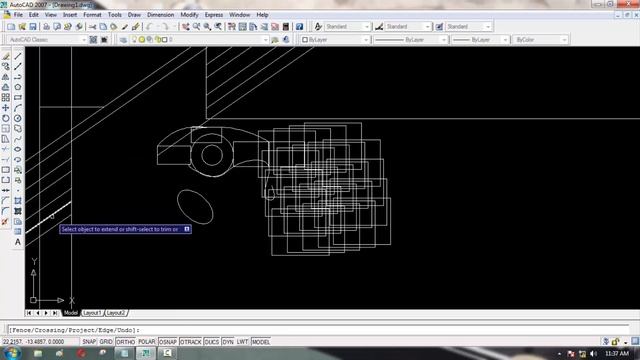
Task: Click the volume icon in system tray
Action: pos(593,354)
